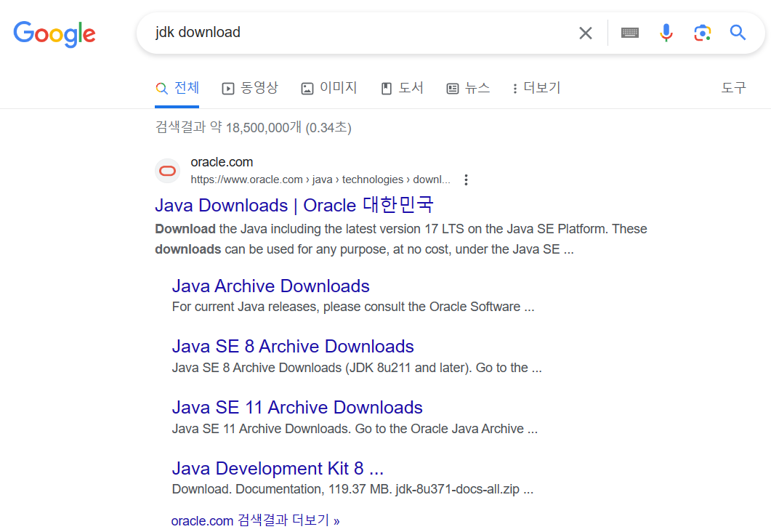Open the Java SE 8 Archive Downloads link
The width and height of the screenshot is (771, 532).
(x=293, y=346)
